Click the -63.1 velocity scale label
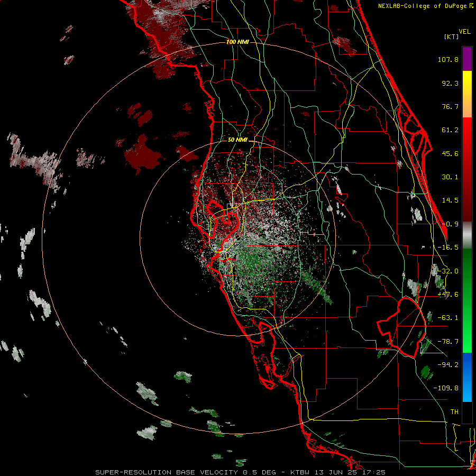The width and height of the screenshot is (476, 476). [x=448, y=318]
